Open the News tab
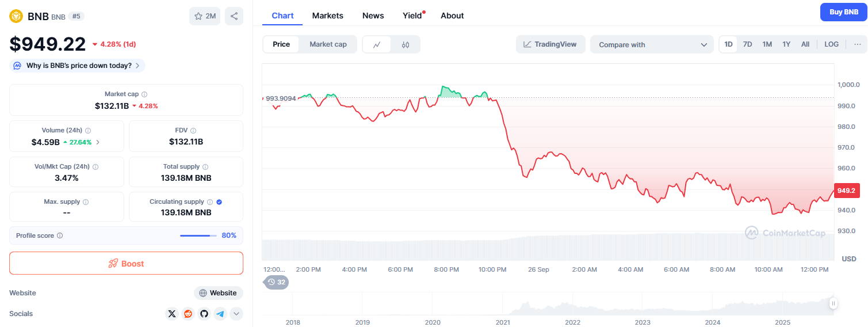Viewport: 868px width, 327px height. [373, 16]
